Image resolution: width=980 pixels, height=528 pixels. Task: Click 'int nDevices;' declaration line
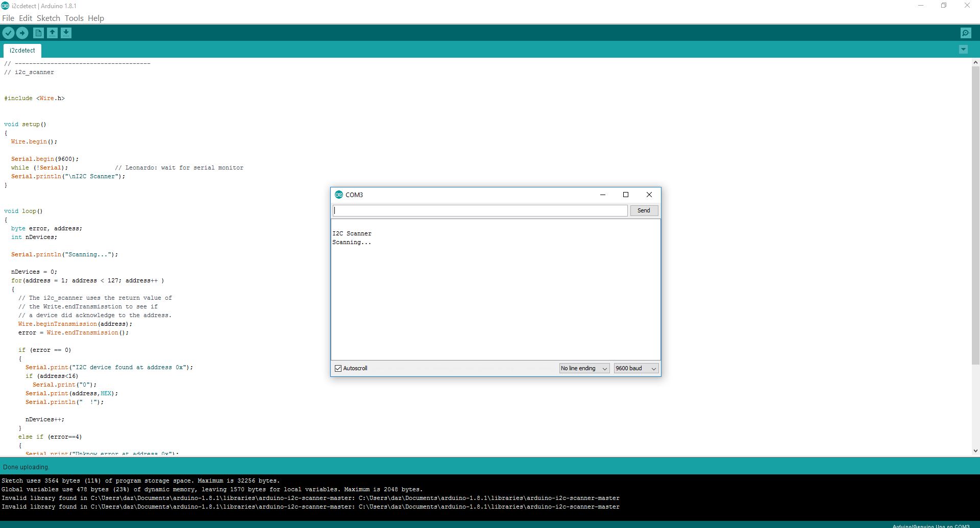tap(34, 237)
